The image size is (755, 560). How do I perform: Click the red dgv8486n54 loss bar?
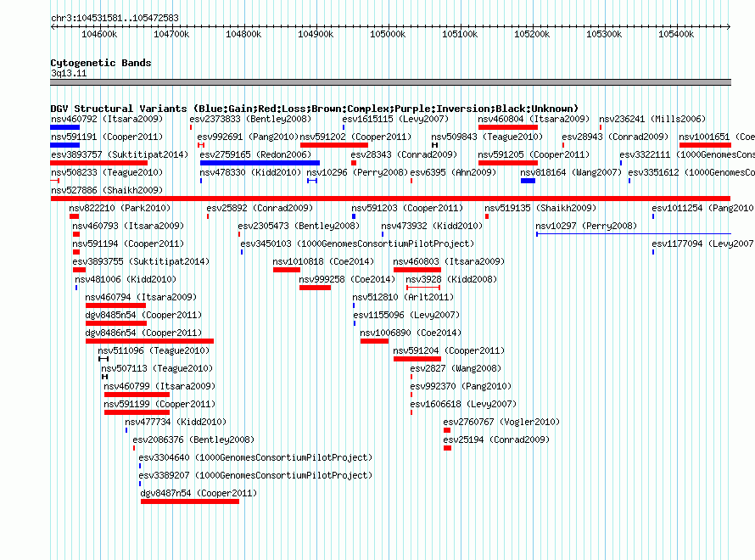click(x=150, y=341)
